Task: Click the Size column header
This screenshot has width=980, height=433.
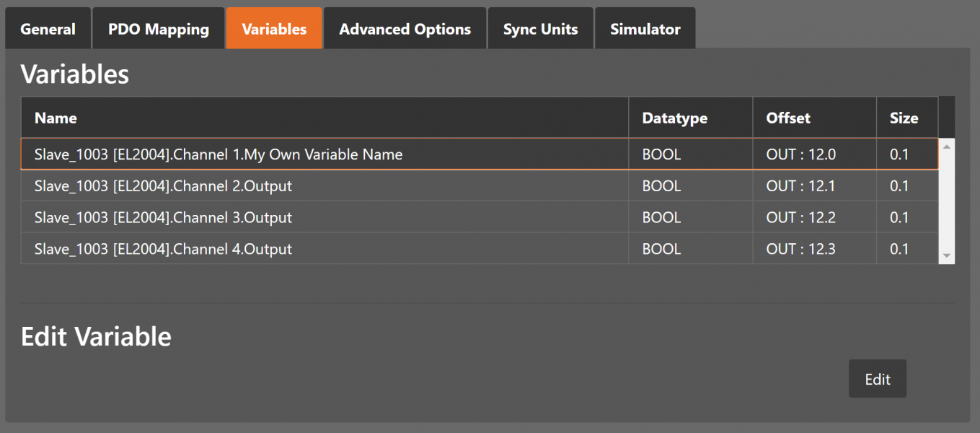Action: coord(904,118)
